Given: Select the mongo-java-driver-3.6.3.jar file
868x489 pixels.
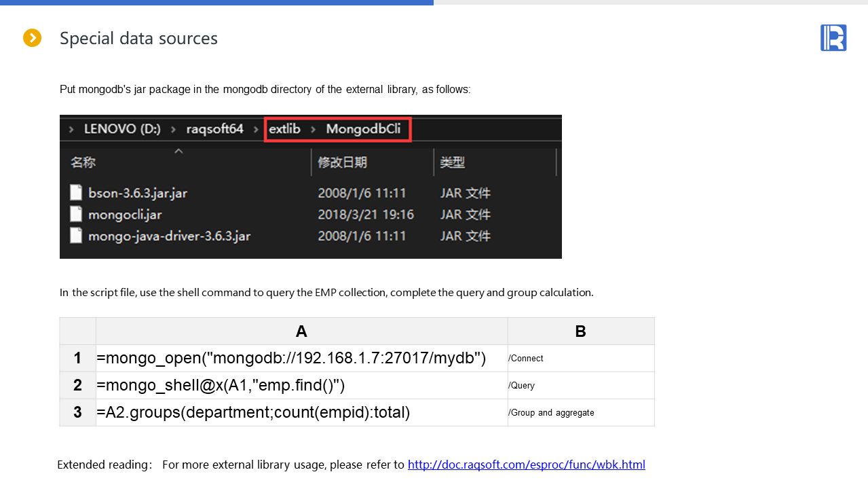Looking at the screenshot, I should pyautogui.click(x=170, y=236).
